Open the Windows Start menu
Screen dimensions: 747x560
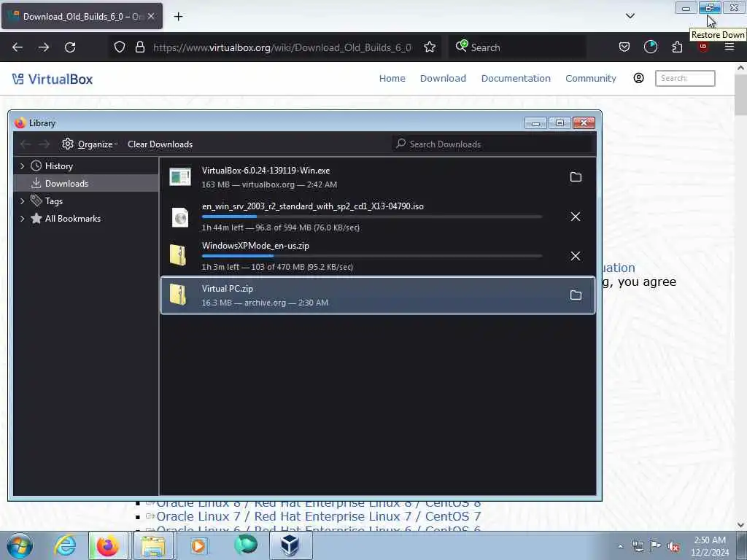click(20, 545)
